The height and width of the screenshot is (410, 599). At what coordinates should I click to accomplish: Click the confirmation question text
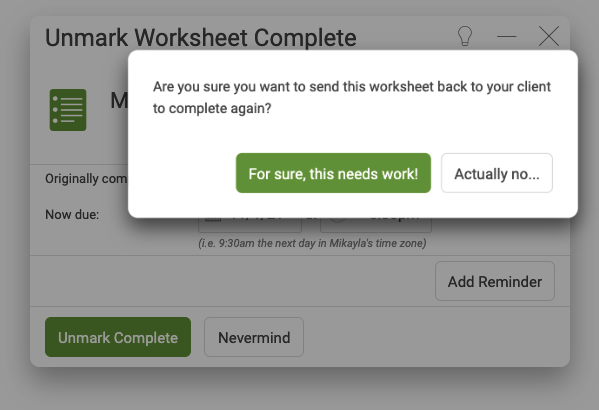(351, 97)
